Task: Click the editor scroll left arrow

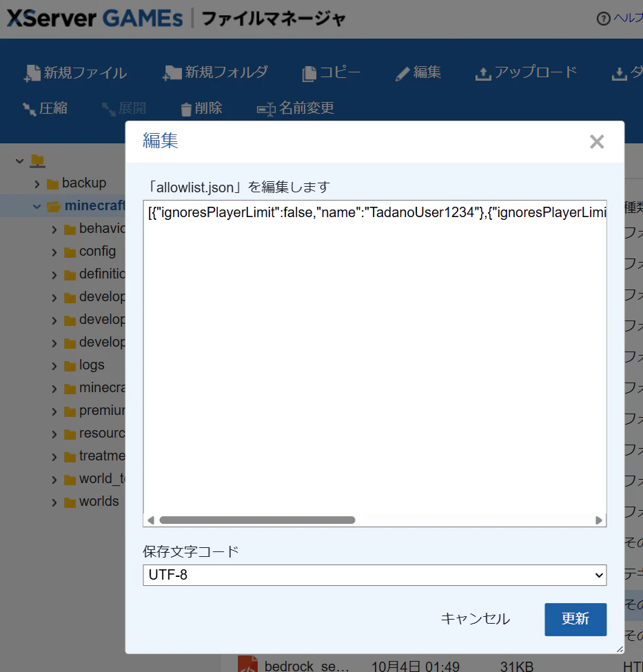Action: (150, 520)
